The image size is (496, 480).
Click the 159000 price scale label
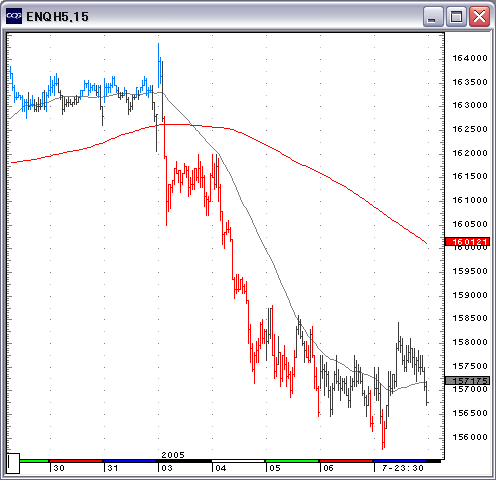(470, 295)
